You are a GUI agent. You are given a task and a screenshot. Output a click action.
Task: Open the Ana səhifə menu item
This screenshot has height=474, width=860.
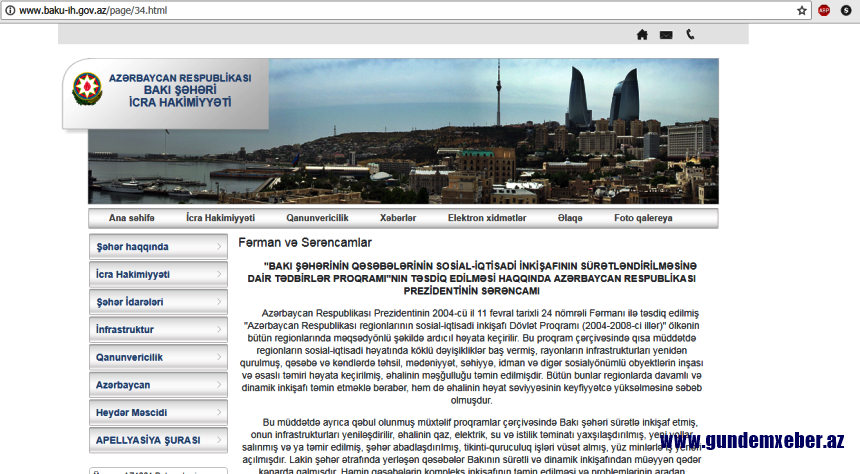(x=132, y=218)
